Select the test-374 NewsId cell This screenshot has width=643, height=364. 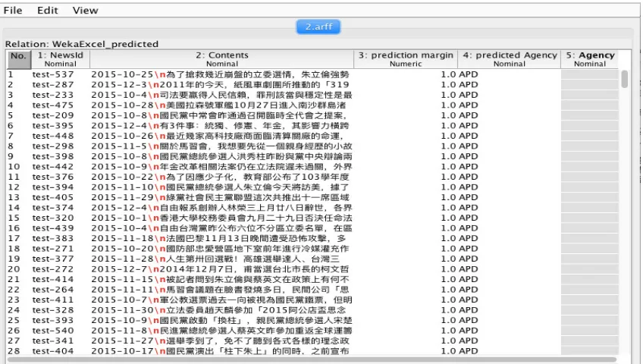[x=61, y=208]
